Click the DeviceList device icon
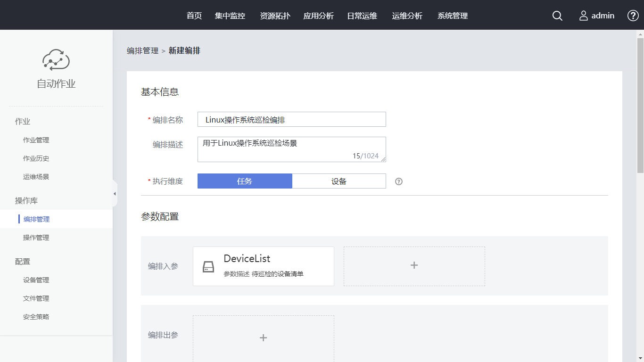This screenshot has width=644, height=362. pos(208,267)
